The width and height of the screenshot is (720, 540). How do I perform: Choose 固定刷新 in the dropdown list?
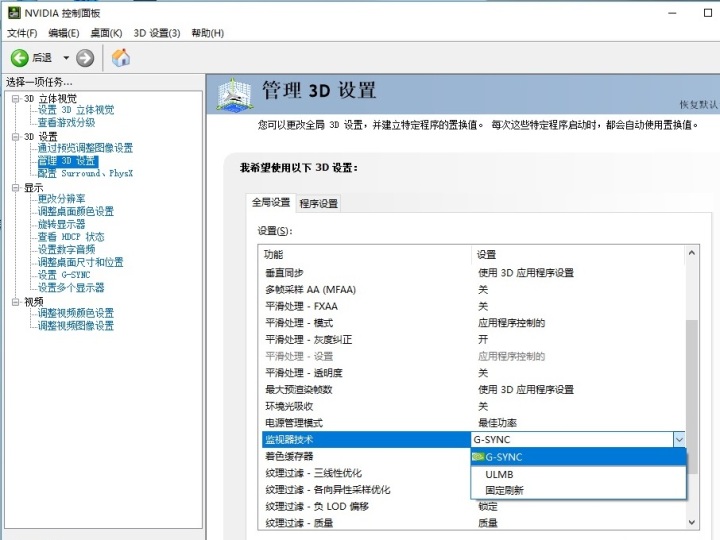tap(579, 490)
